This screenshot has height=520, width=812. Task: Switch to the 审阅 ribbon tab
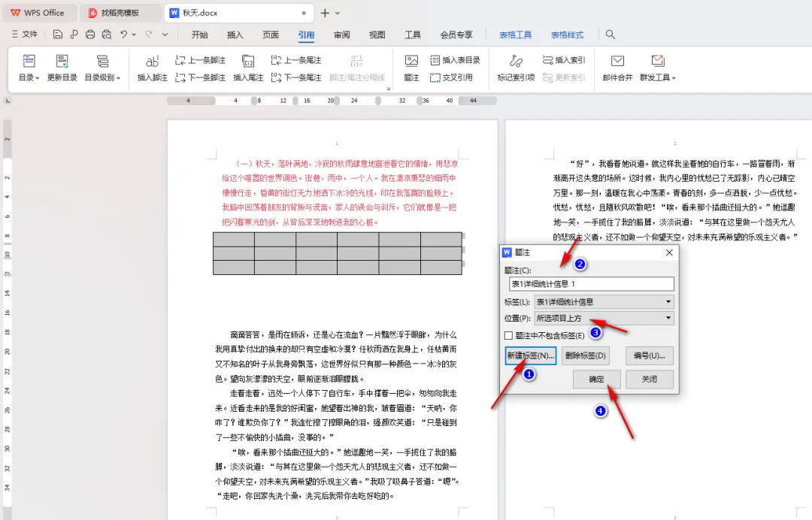(342, 35)
